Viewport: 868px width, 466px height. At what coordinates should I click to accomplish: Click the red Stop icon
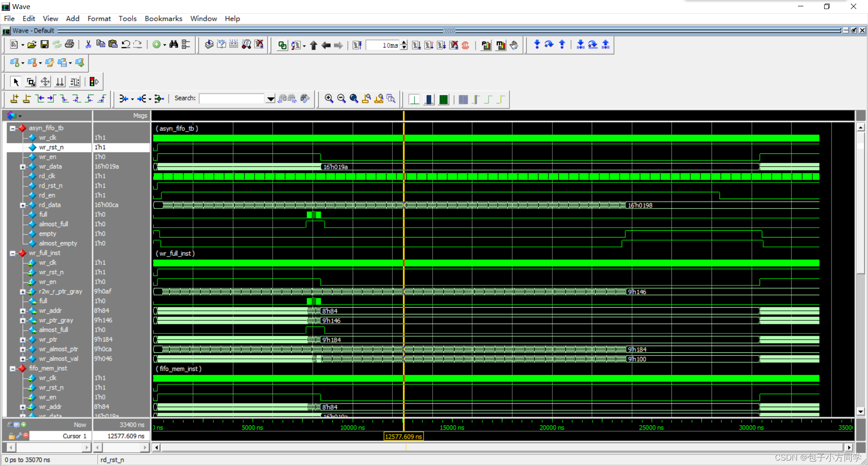465,45
